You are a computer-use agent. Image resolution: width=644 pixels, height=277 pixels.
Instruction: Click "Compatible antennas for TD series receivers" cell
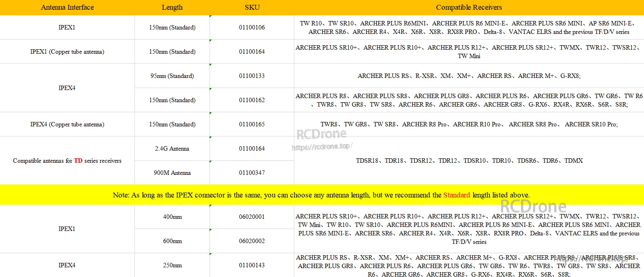tap(67, 161)
